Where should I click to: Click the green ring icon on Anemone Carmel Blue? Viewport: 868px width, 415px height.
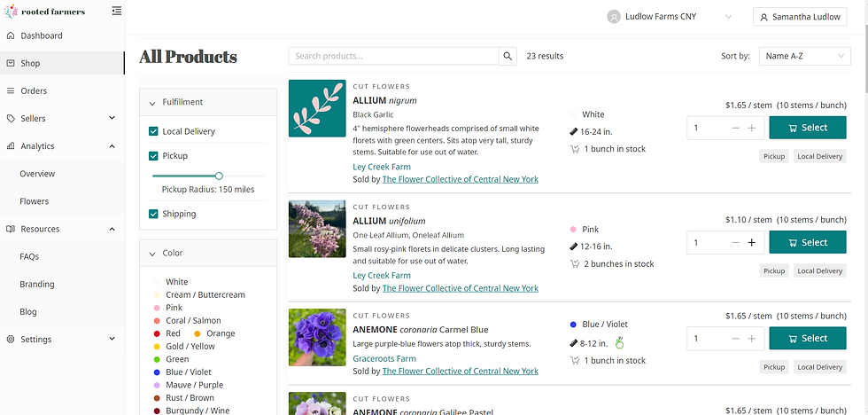[x=619, y=343]
